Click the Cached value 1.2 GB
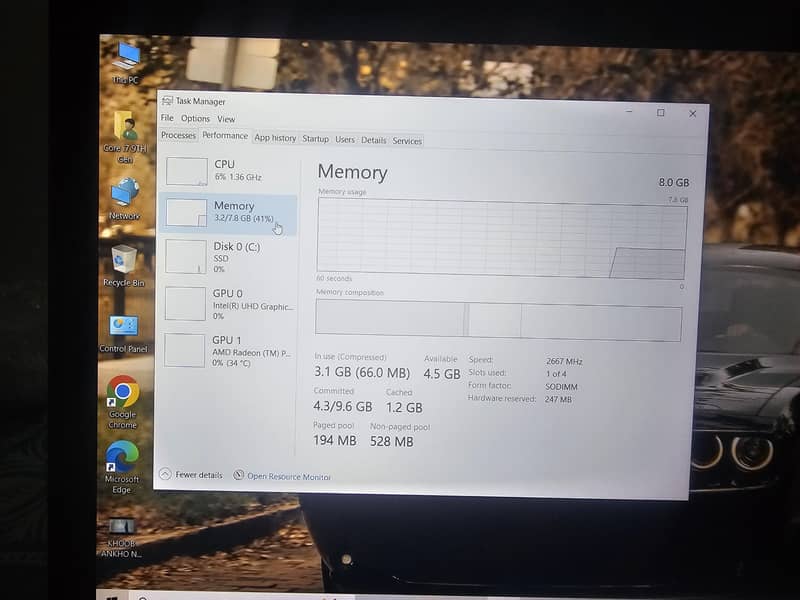The image size is (800, 600). pyautogui.click(x=404, y=408)
